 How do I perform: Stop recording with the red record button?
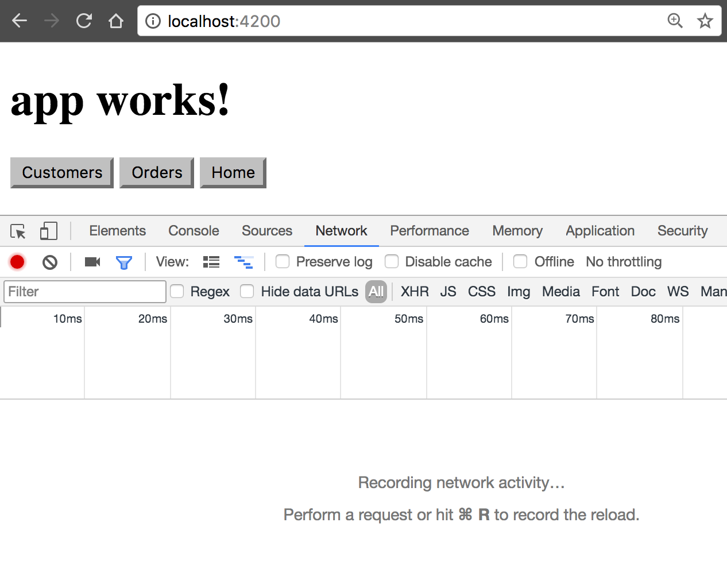point(17,261)
